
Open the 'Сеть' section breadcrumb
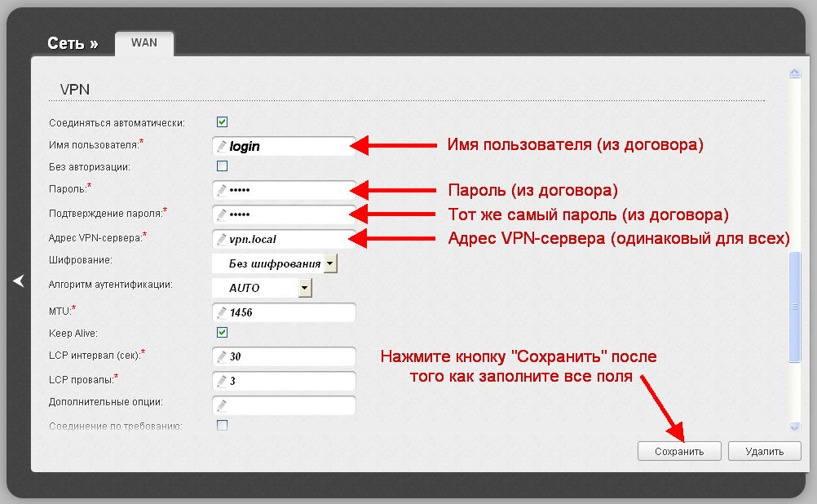[73, 44]
